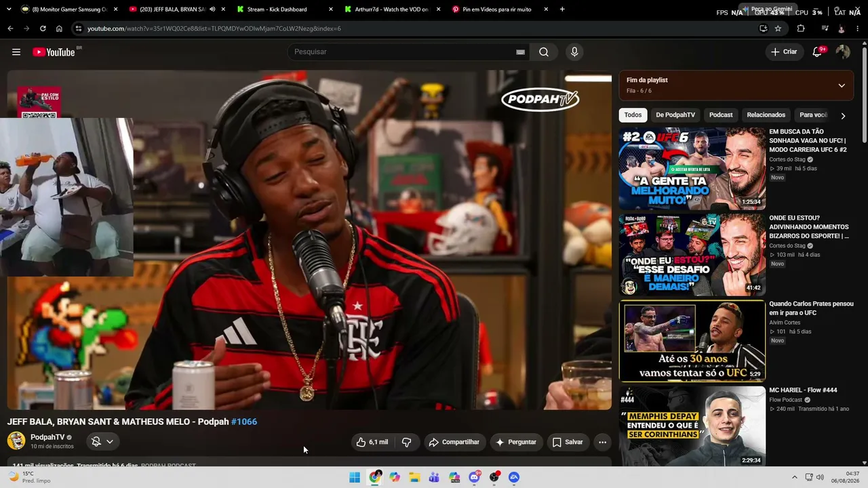Open the EA app from the taskbar
868x488 pixels.
point(514,477)
